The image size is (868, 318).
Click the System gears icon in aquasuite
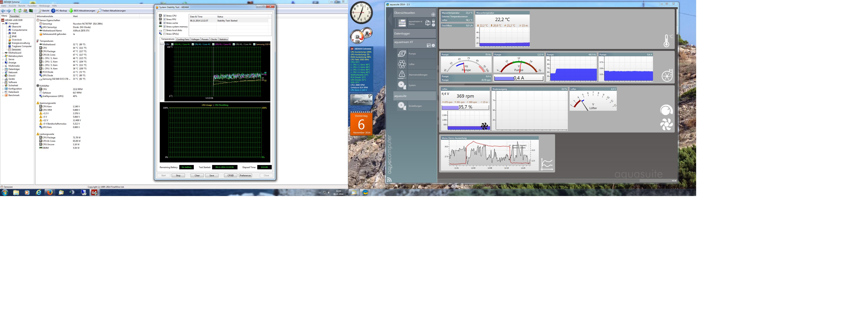pyautogui.click(x=402, y=85)
